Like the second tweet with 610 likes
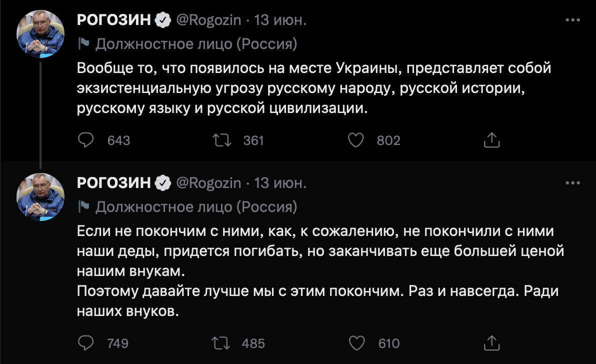 pyautogui.click(x=356, y=343)
